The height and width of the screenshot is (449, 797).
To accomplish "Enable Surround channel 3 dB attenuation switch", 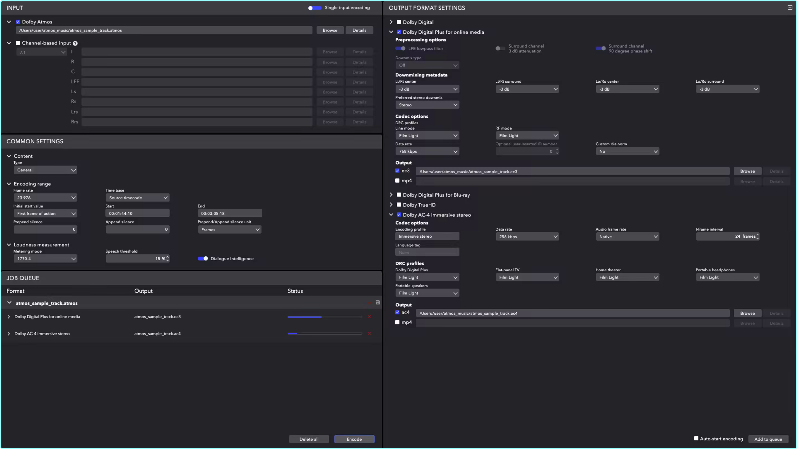I will 500,48.
